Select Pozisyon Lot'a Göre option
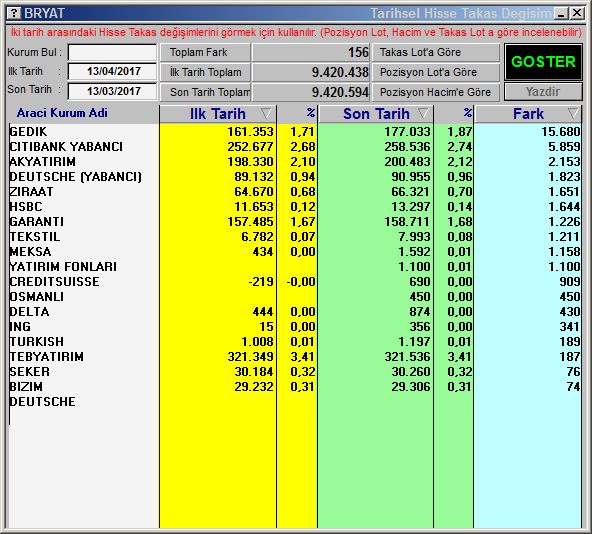The width and height of the screenshot is (592, 534). 436,72
